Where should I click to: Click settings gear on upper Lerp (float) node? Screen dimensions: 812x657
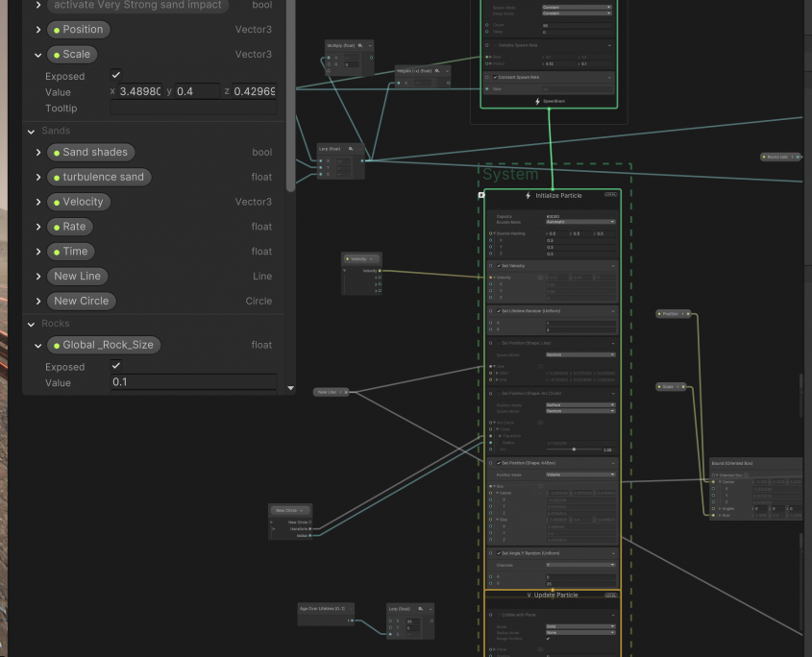pyautogui.click(x=351, y=149)
